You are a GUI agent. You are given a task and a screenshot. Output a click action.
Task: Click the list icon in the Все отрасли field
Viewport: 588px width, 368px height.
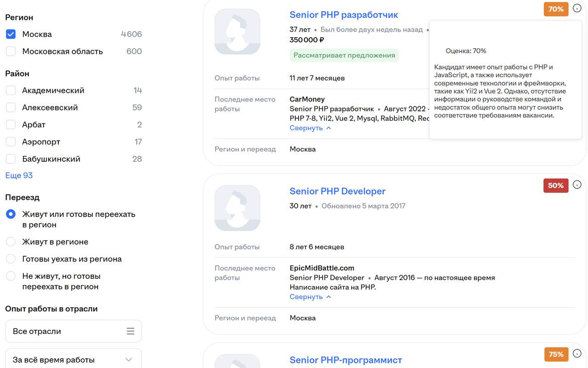(x=130, y=331)
